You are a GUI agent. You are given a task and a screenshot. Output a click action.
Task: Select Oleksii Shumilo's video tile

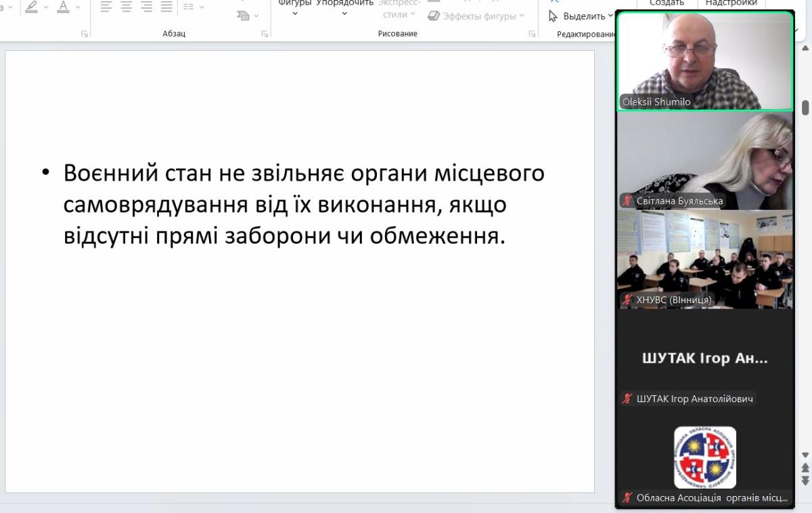click(x=704, y=61)
